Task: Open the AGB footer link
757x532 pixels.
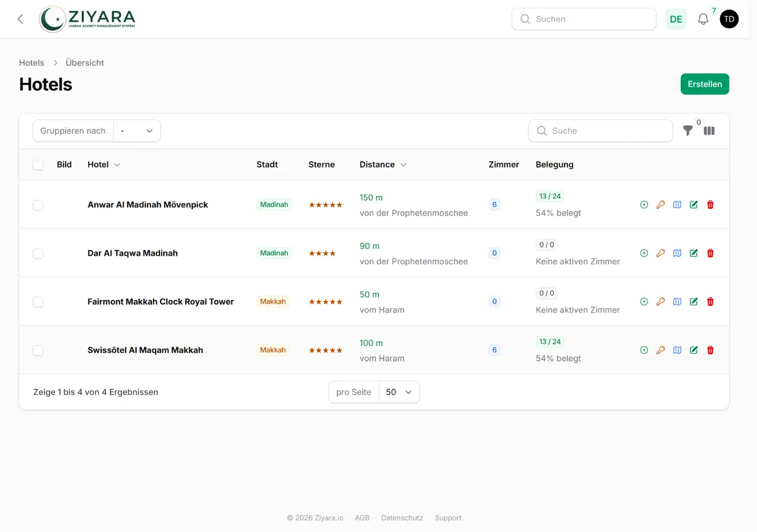Action: coord(362,518)
